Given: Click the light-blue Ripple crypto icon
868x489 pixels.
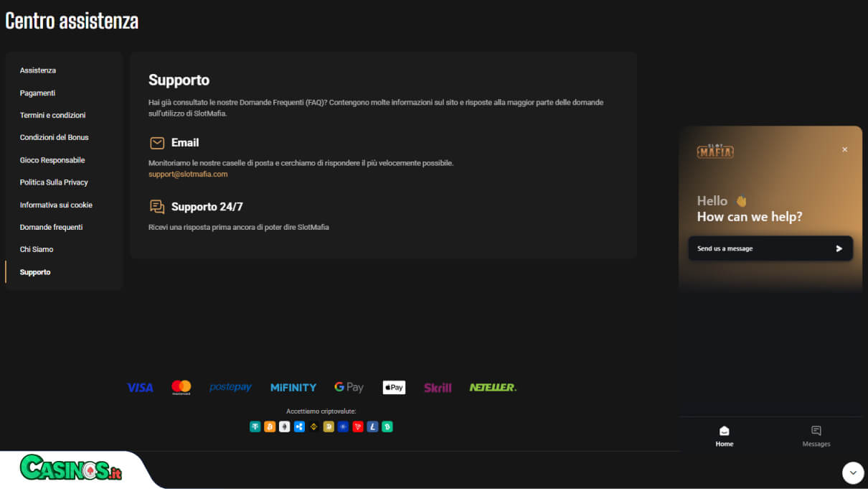Looking at the screenshot, I should coord(299,427).
